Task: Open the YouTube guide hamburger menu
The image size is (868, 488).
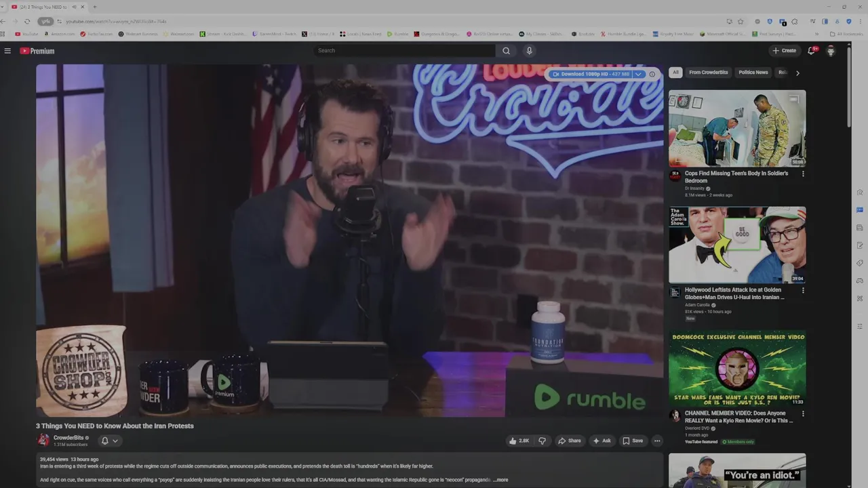Action: pyautogui.click(x=7, y=51)
